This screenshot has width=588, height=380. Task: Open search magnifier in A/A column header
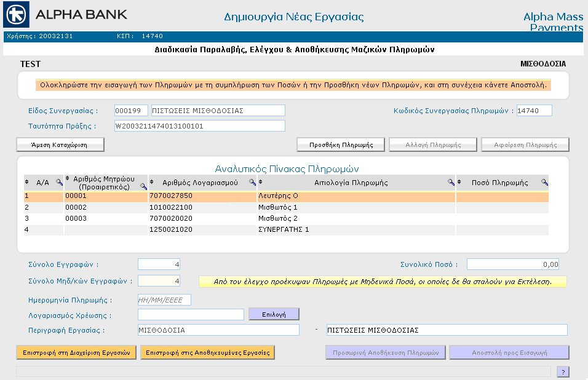(59, 182)
